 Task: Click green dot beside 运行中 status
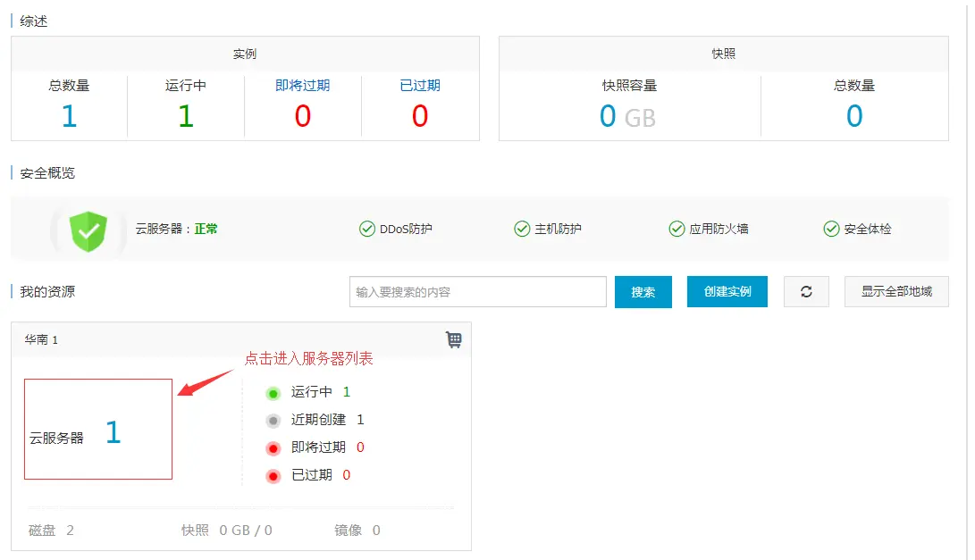click(x=273, y=394)
